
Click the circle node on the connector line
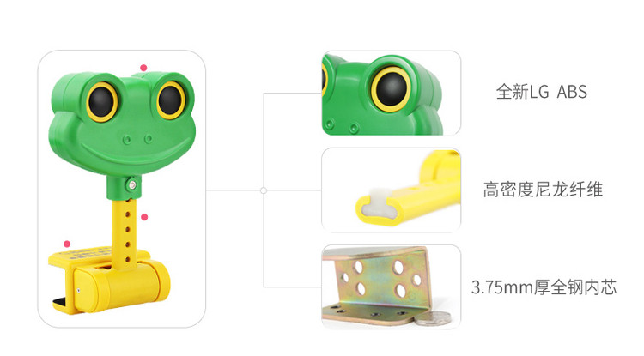coord(264,190)
